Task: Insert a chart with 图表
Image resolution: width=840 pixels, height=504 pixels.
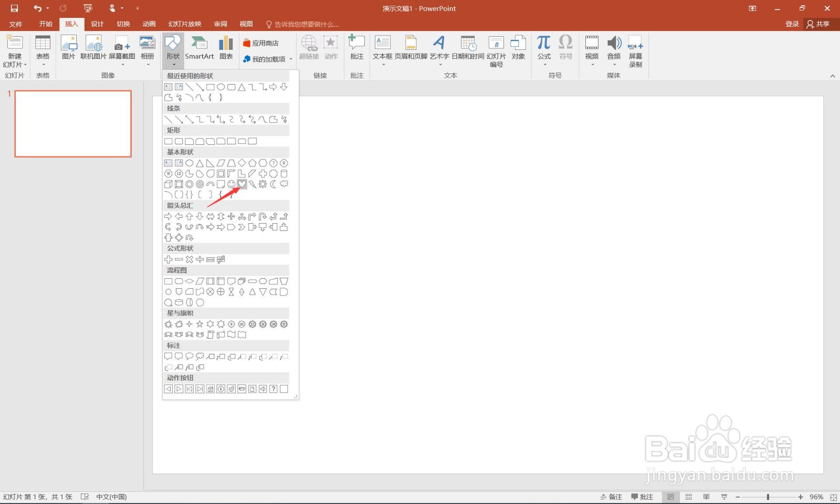Action: click(x=226, y=47)
